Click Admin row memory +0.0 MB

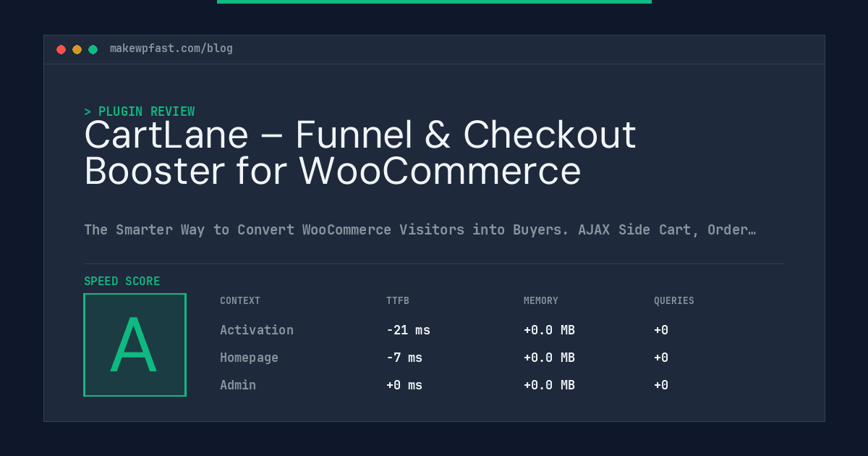coord(549,385)
